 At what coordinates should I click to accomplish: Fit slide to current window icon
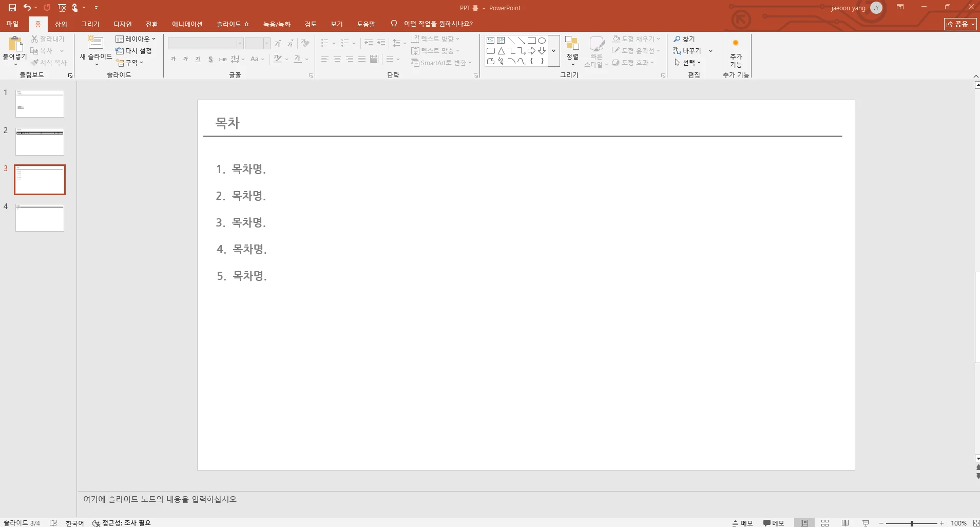(x=976, y=523)
